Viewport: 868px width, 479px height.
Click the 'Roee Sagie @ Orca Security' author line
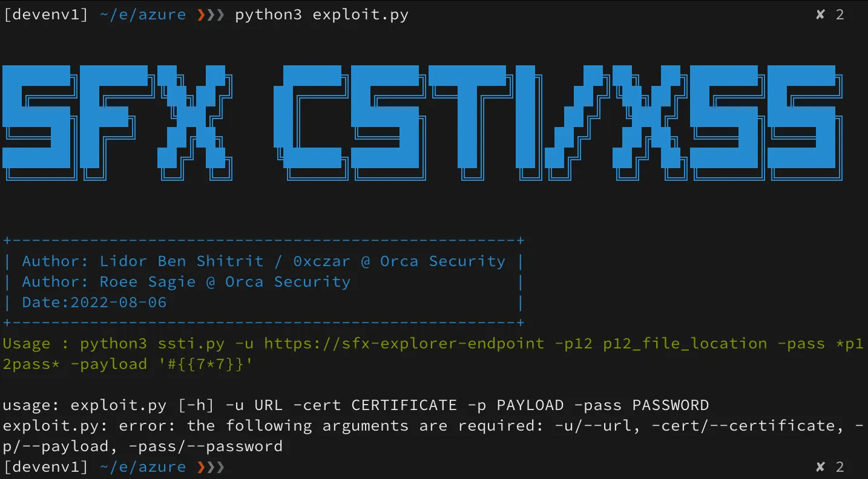coord(225,282)
